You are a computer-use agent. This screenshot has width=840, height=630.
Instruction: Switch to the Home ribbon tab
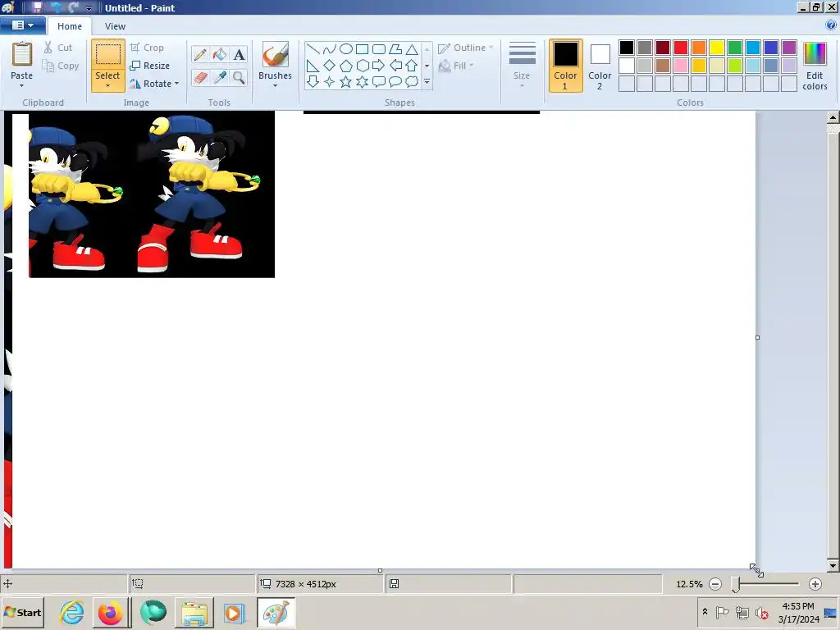click(x=70, y=26)
